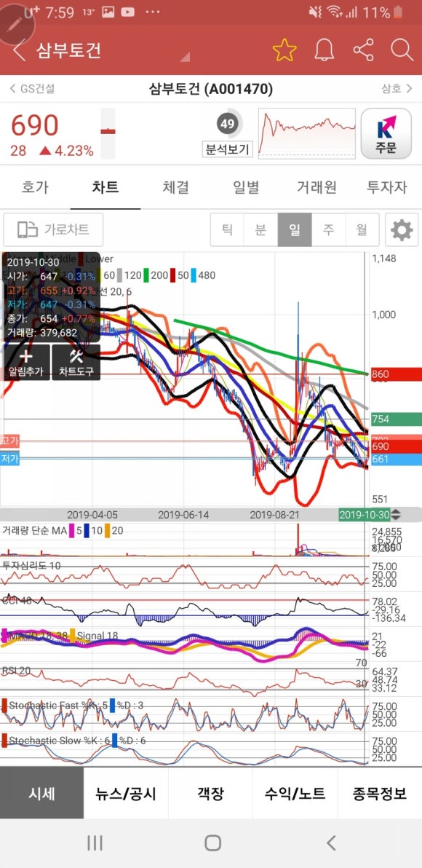The image size is (422, 868).
Task: Open 시세 bottom tab
Action: (x=42, y=793)
